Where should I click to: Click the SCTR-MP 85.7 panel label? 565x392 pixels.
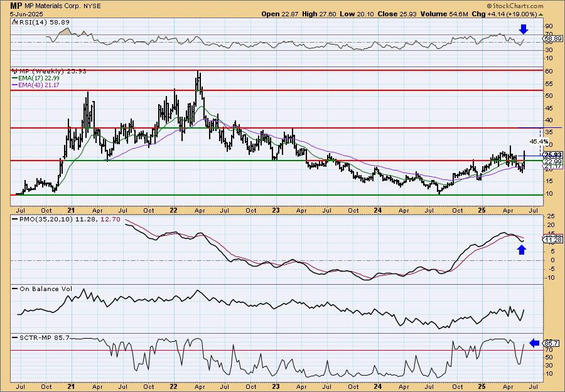(43, 337)
